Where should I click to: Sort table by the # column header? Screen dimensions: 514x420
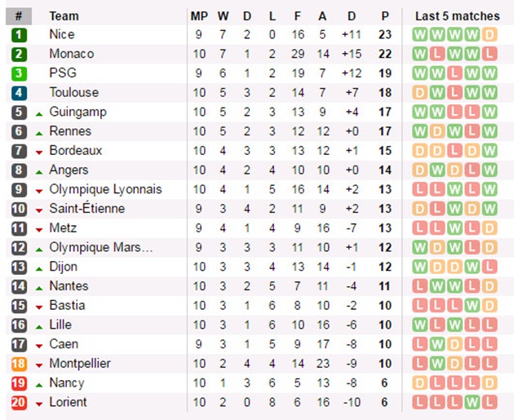[19, 16]
